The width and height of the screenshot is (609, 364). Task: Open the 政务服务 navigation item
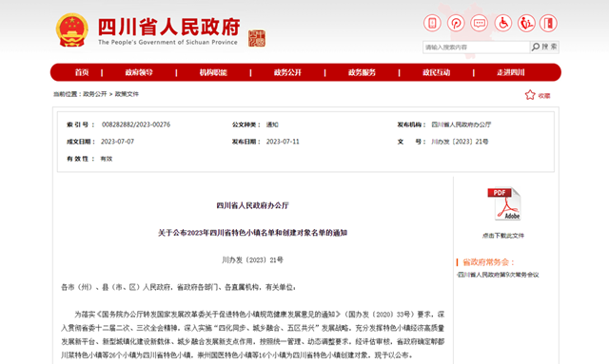pyautogui.click(x=362, y=72)
